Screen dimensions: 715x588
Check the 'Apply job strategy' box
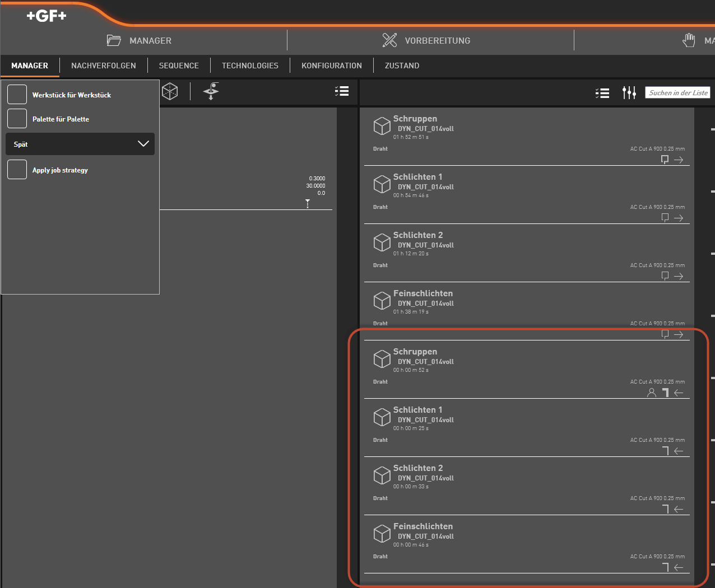pyautogui.click(x=17, y=170)
